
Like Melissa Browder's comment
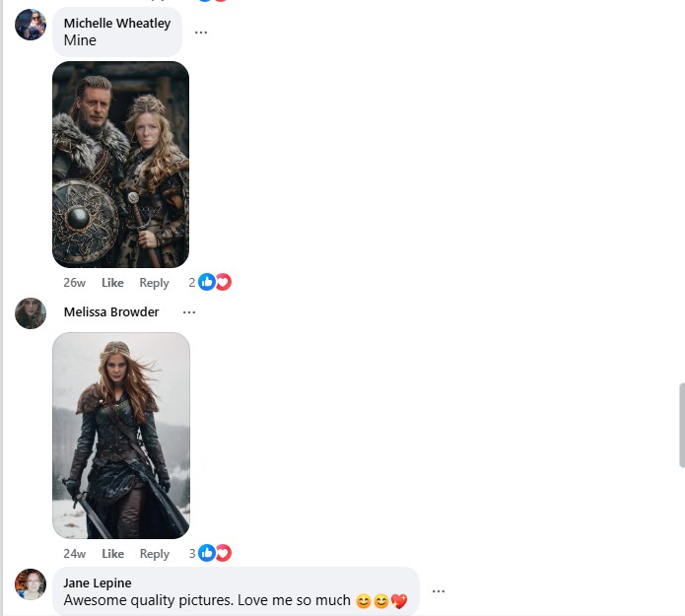[x=112, y=554]
